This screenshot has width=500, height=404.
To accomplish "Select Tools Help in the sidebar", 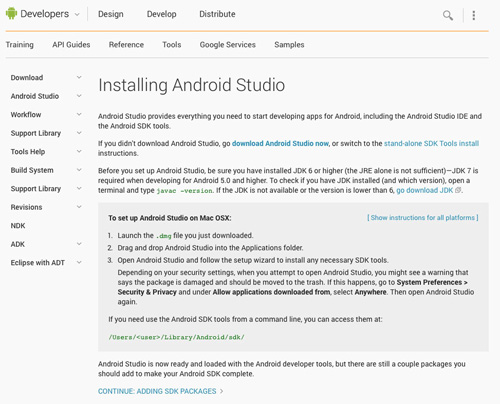I will pos(28,152).
